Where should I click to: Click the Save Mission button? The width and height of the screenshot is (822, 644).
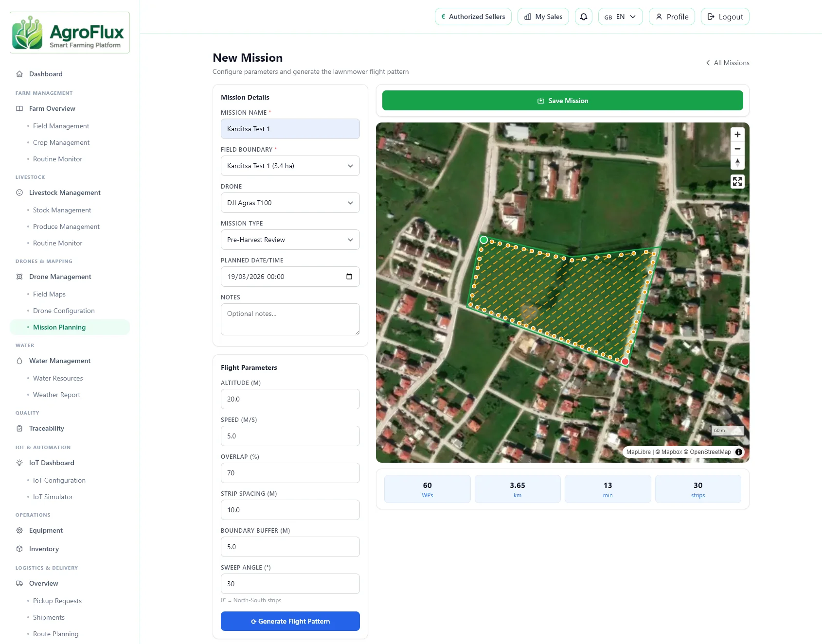click(x=562, y=101)
